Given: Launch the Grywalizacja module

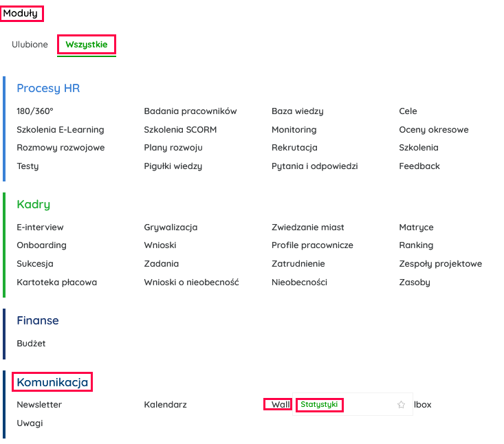Looking at the screenshot, I should click(171, 227).
